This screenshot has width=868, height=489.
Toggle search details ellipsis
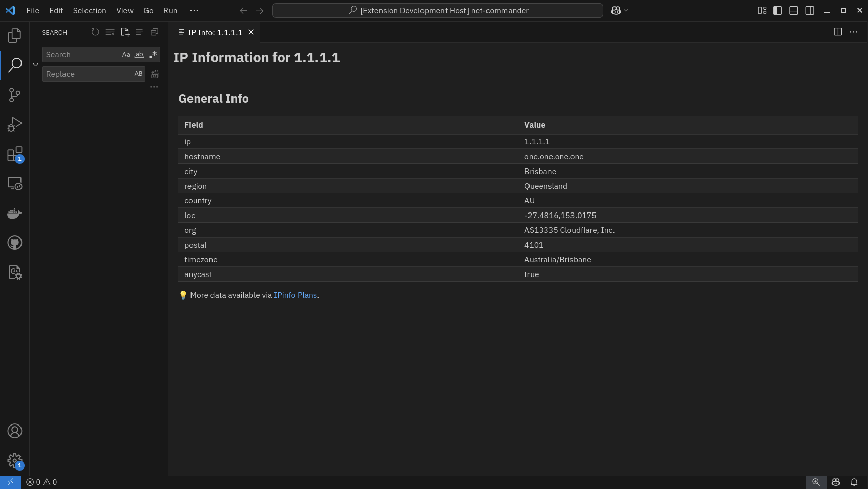154,87
